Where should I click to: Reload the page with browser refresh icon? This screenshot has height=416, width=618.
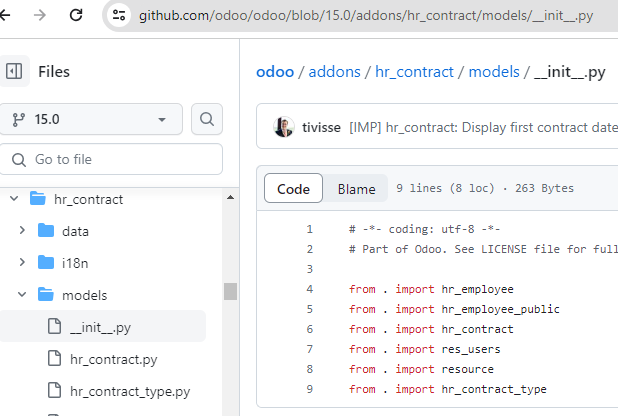(76, 15)
